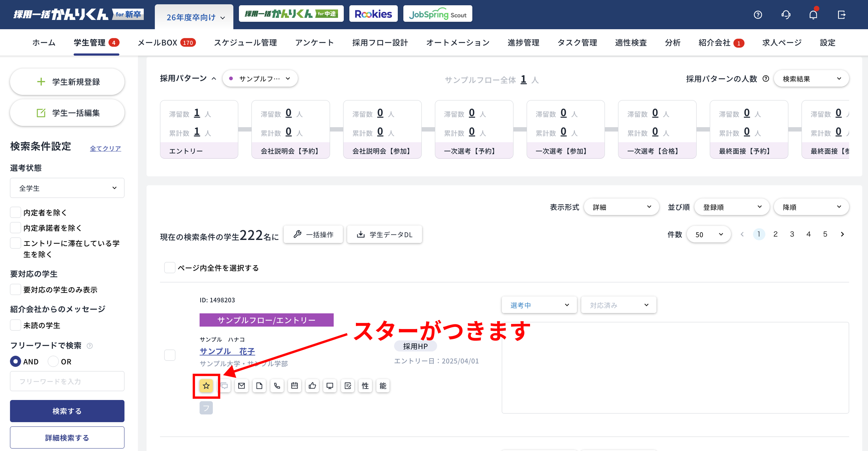Open the 並び順 登録順 dropdown
This screenshot has height=451, width=868.
click(731, 207)
